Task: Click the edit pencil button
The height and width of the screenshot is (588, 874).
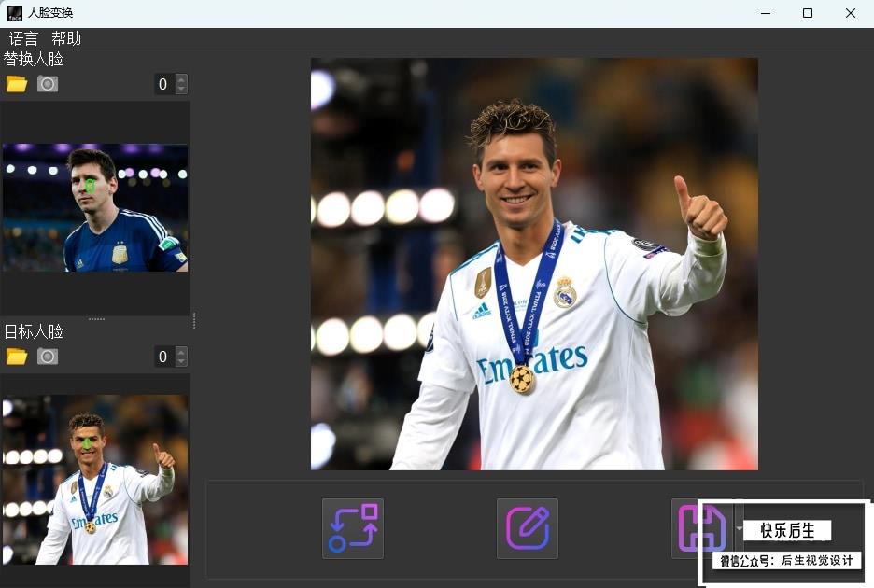Action: (528, 528)
